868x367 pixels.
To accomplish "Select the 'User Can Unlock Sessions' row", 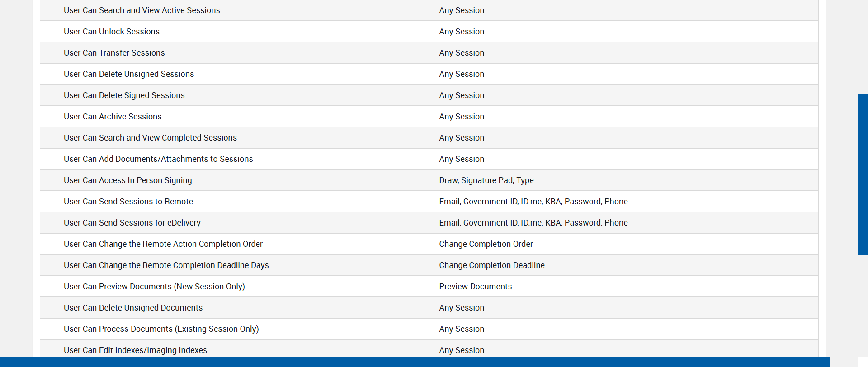I will tap(112, 32).
